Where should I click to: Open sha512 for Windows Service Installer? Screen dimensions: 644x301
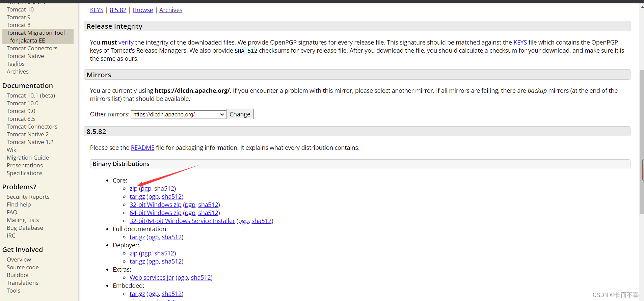coord(262,221)
